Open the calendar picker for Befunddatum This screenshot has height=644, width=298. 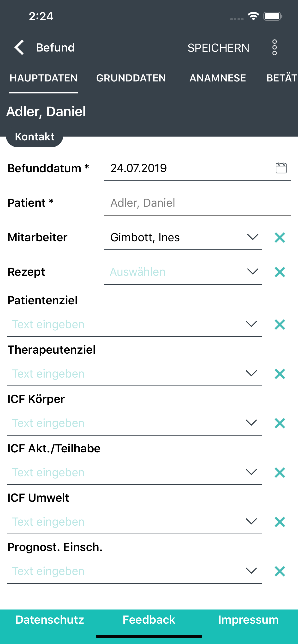pos(281,168)
